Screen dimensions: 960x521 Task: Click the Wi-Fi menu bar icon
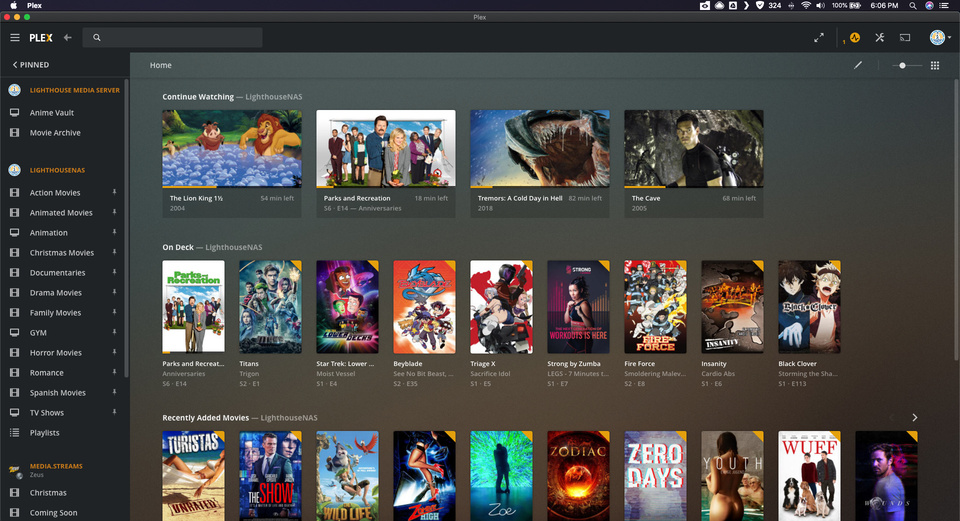[806, 6]
